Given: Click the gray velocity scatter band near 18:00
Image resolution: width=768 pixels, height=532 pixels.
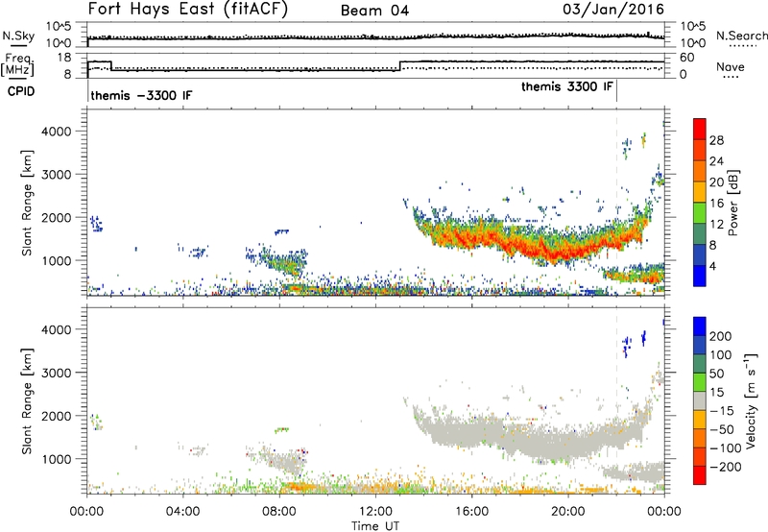Looking at the screenshot, I should (534, 439).
